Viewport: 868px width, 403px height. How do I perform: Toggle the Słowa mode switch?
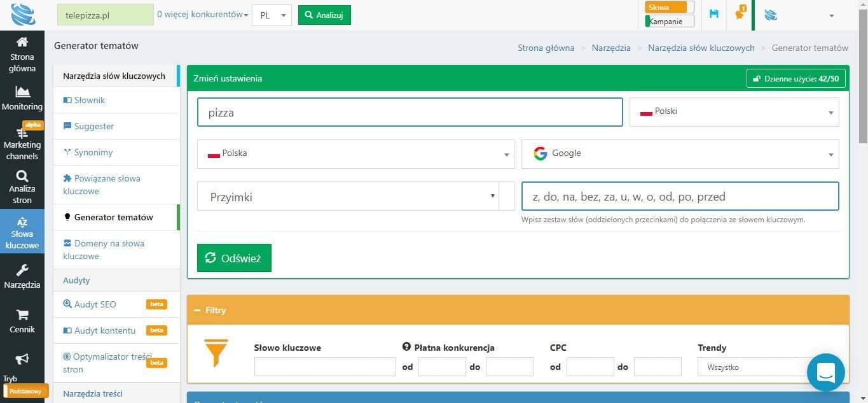point(669,8)
